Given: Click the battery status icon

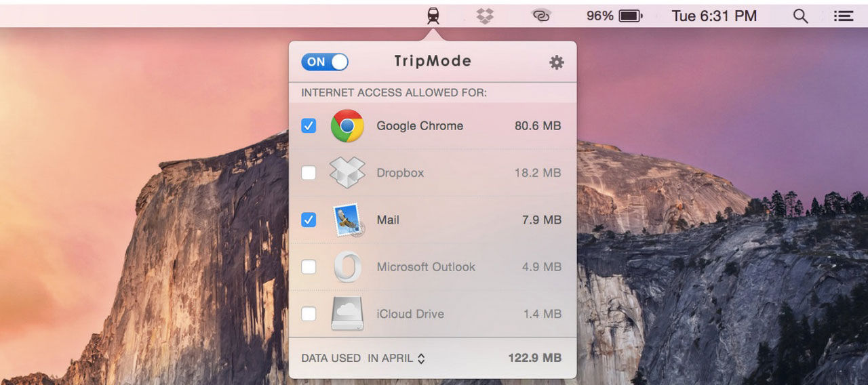Looking at the screenshot, I should click(631, 16).
